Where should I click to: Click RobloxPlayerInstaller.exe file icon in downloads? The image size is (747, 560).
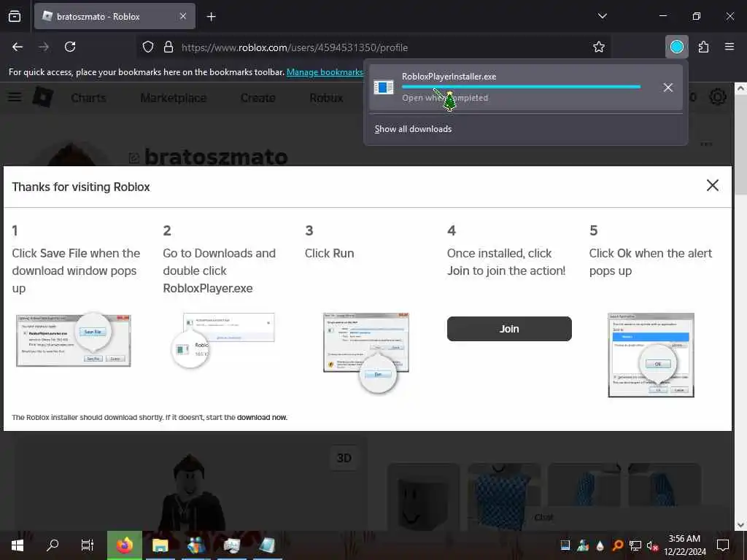point(384,87)
